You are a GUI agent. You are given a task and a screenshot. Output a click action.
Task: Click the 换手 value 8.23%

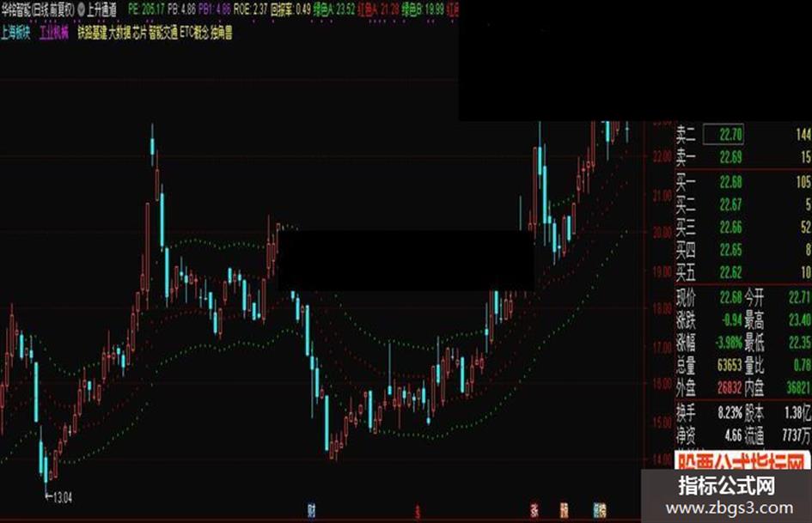[x=730, y=413]
